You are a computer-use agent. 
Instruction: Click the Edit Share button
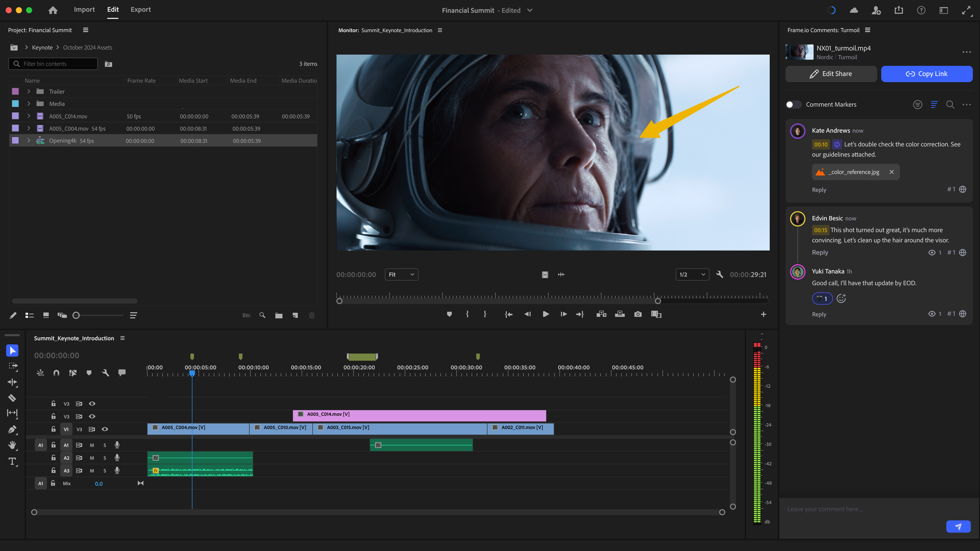(x=831, y=74)
